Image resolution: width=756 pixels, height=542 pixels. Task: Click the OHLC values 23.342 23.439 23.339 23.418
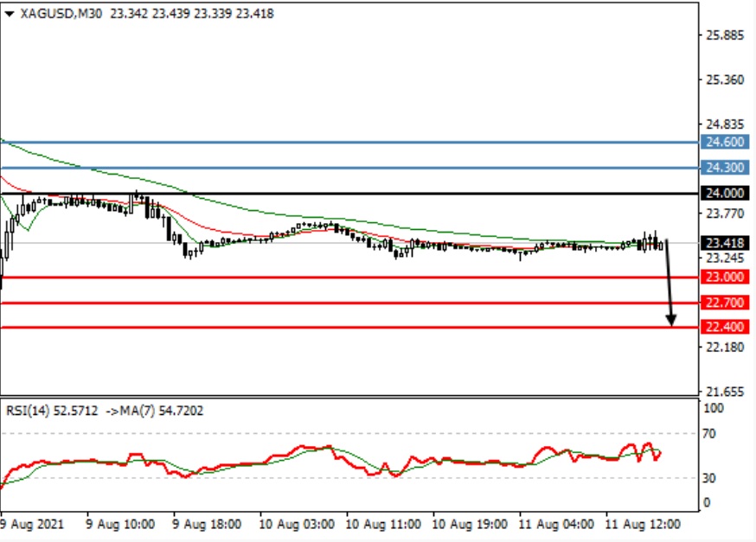click(192, 14)
